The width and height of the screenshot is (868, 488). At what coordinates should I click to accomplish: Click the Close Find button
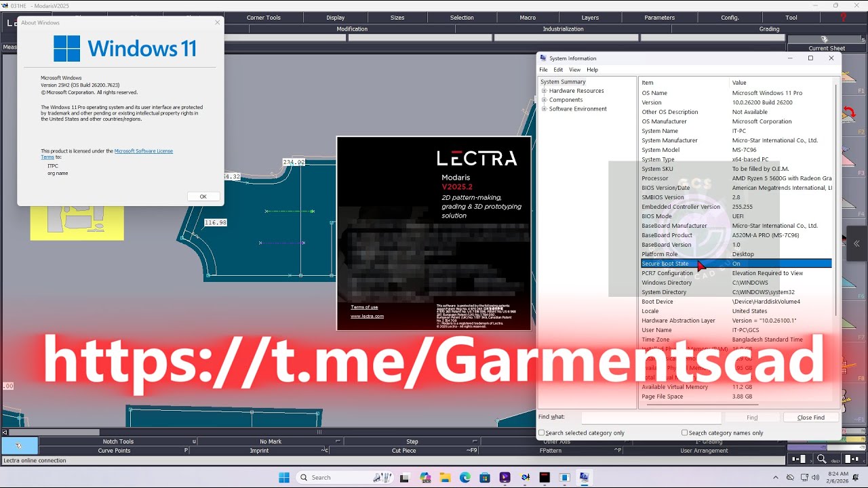811,418
